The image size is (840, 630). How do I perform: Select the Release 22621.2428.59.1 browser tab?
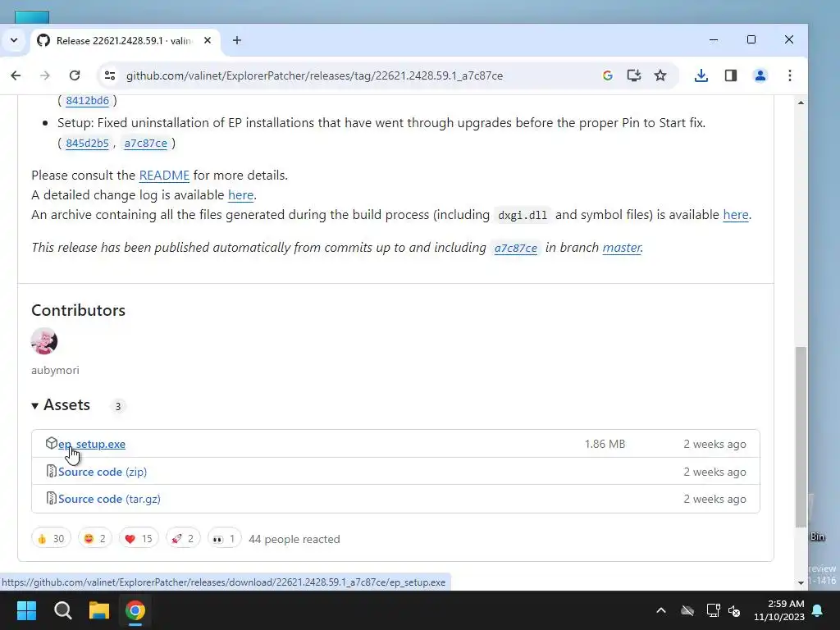coord(125,41)
